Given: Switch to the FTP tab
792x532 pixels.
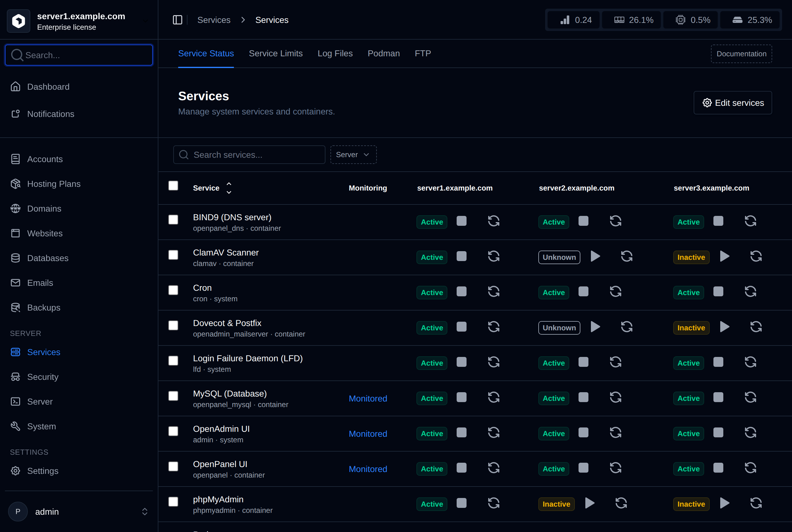Looking at the screenshot, I should point(423,54).
